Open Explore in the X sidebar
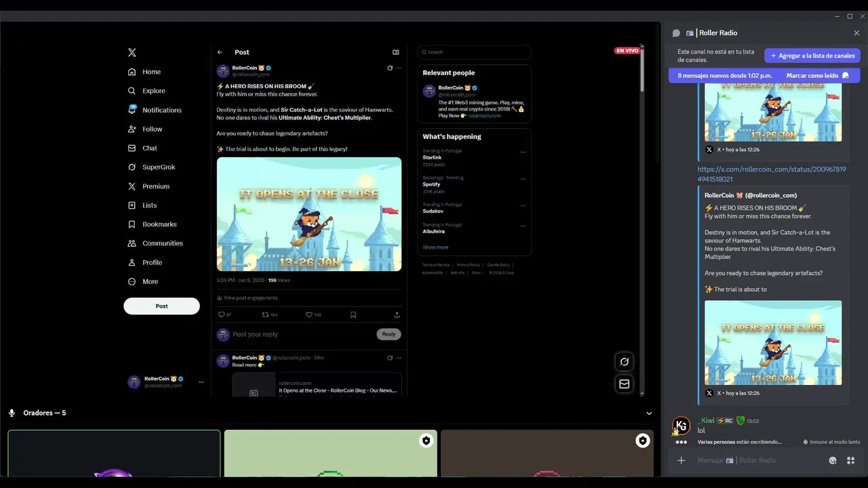This screenshot has height=488, width=868. coord(146,91)
